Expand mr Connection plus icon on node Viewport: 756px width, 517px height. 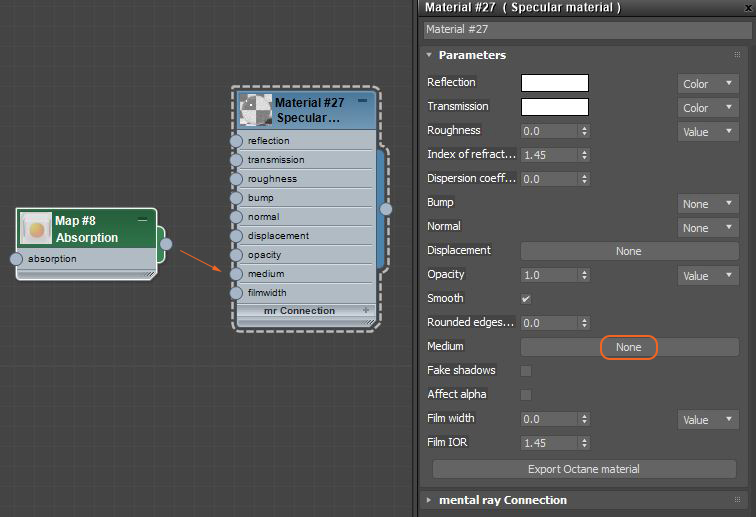tap(366, 310)
